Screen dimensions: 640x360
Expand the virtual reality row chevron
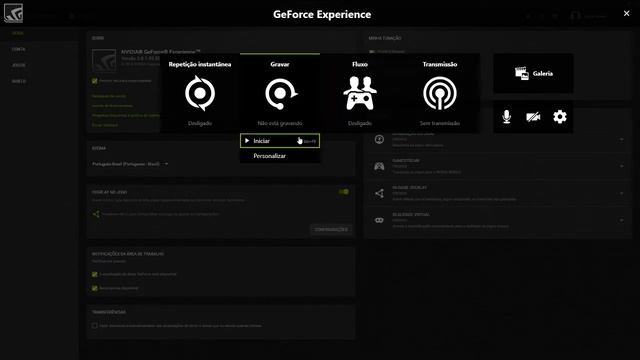(x=622, y=220)
